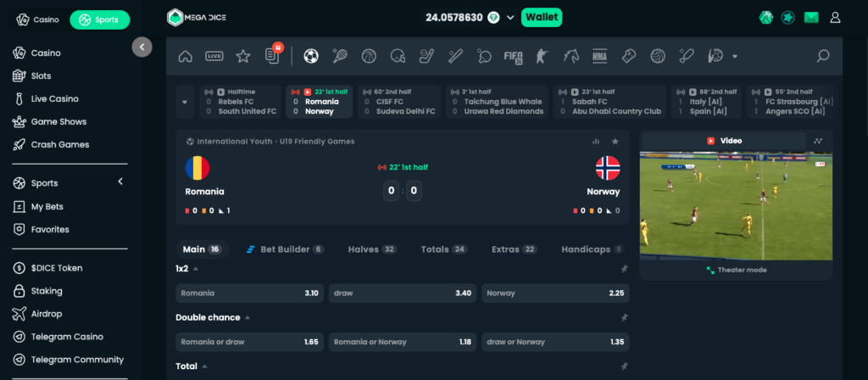Image resolution: width=868 pixels, height=380 pixels.
Task: Open the user profile icon
Action: 835,18
